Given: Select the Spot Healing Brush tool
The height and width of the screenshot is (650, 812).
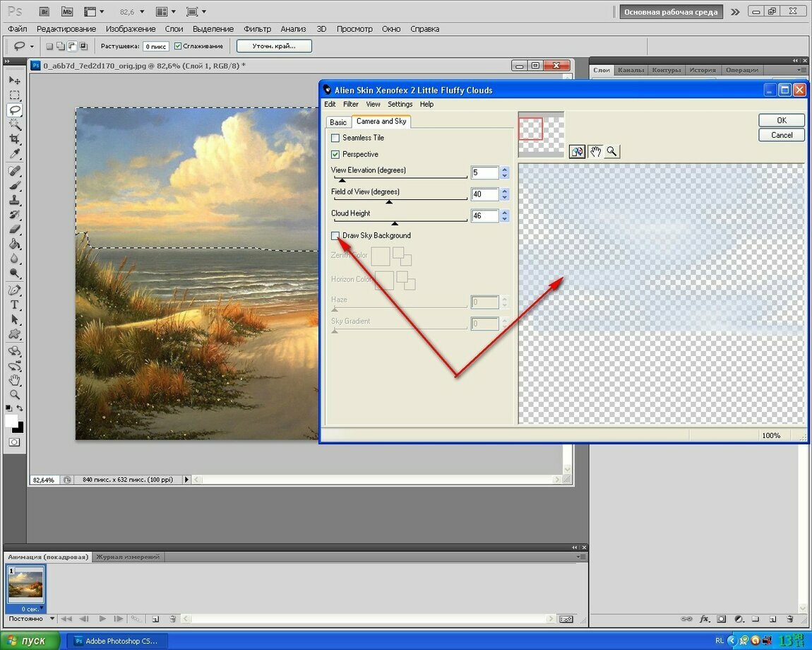Looking at the screenshot, I should coord(15,170).
